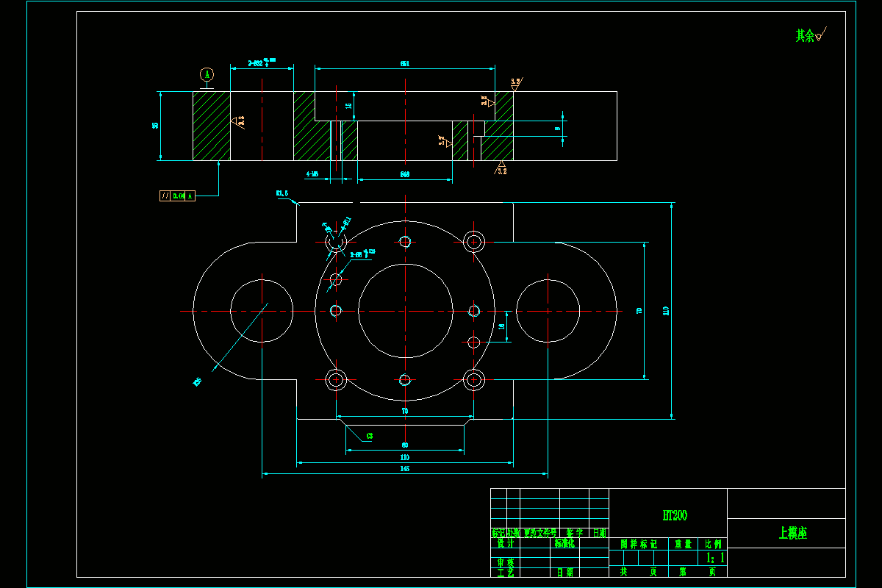
Task: Click the 重量 cell in title block
Action: coord(684,544)
